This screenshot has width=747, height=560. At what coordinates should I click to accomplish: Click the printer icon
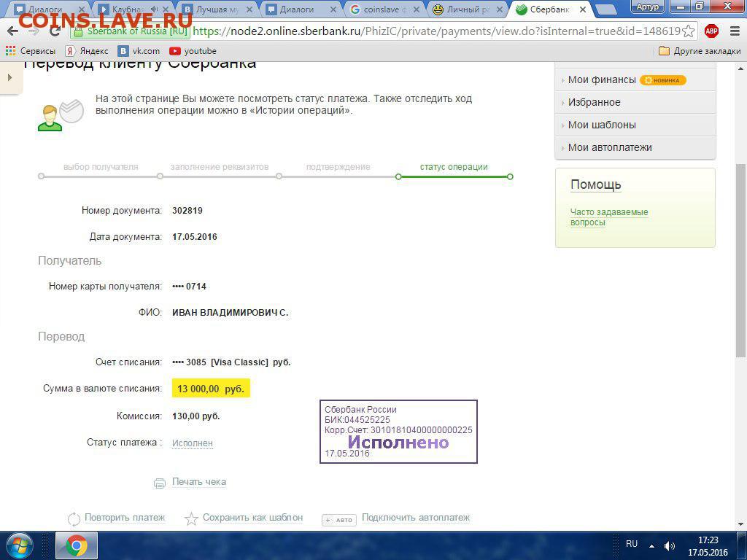[160, 483]
